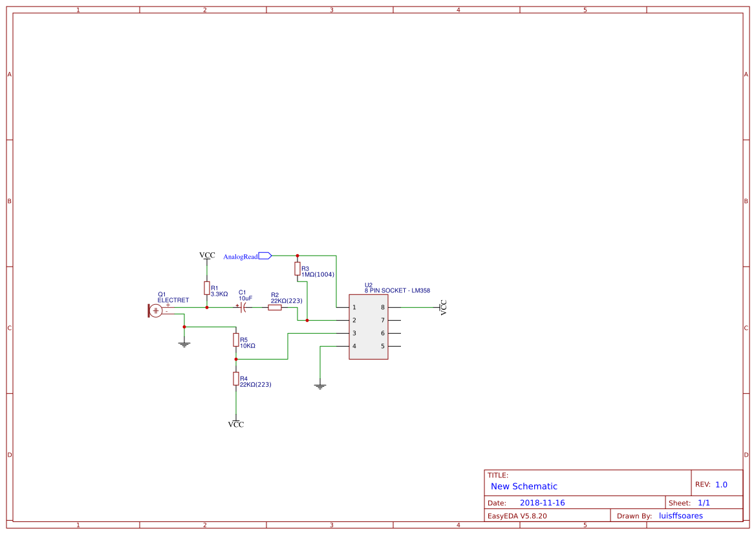The image size is (756, 535).
Task: Click the luisffsoares author name
Action: pyautogui.click(x=680, y=516)
